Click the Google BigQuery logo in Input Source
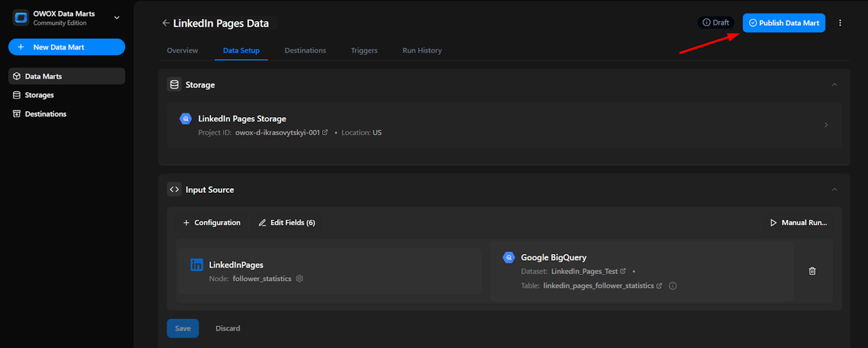The height and width of the screenshot is (348, 868). coord(508,257)
